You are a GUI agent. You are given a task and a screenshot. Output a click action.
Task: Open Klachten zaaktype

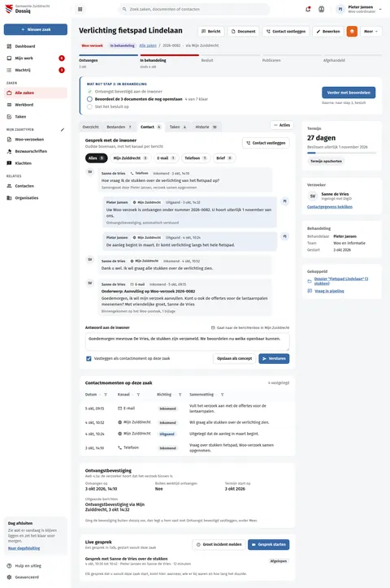[36, 163]
